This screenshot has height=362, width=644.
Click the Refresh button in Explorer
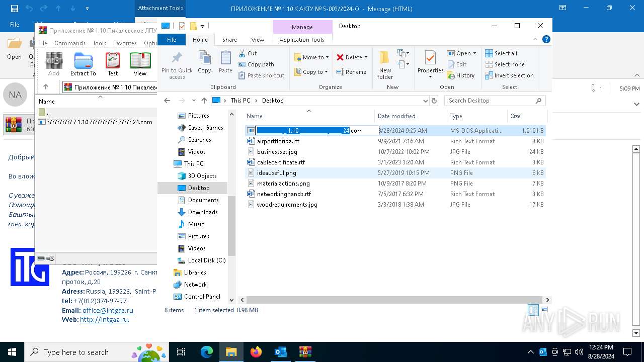point(435,101)
